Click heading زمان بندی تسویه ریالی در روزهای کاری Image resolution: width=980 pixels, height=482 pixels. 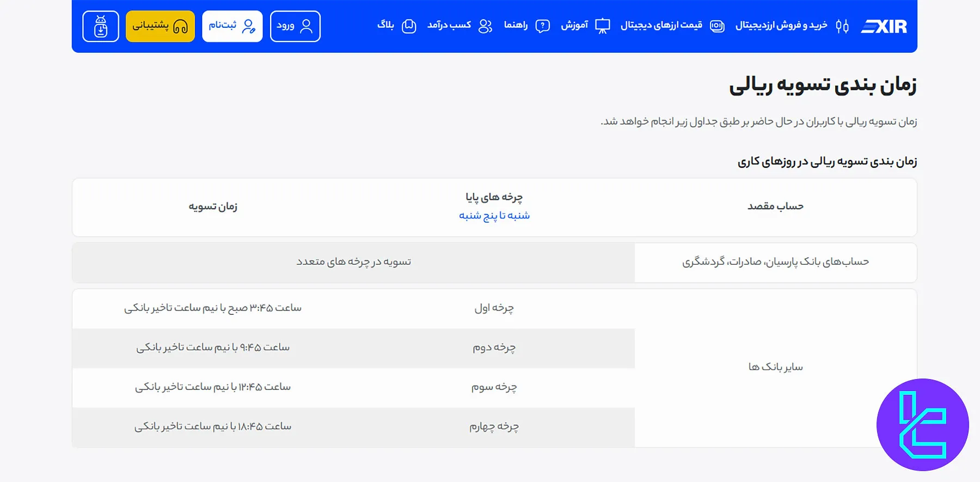[827, 162]
